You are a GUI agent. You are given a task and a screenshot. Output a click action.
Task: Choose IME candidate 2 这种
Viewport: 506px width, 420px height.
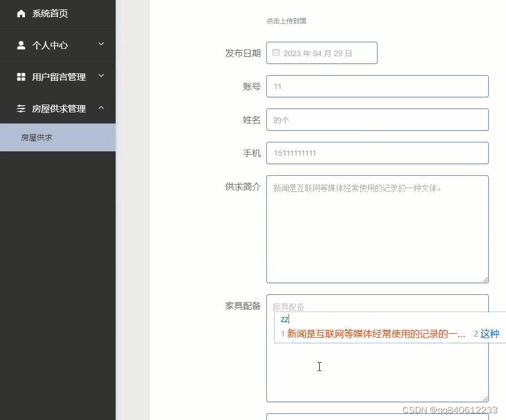pos(487,334)
